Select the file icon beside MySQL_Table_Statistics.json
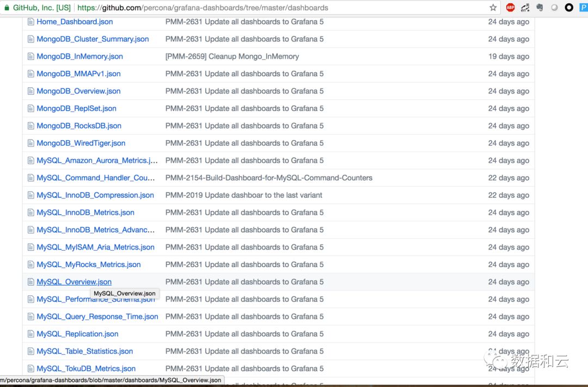Image resolution: width=588 pixels, height=387 pixels. [x=30, y=352]
